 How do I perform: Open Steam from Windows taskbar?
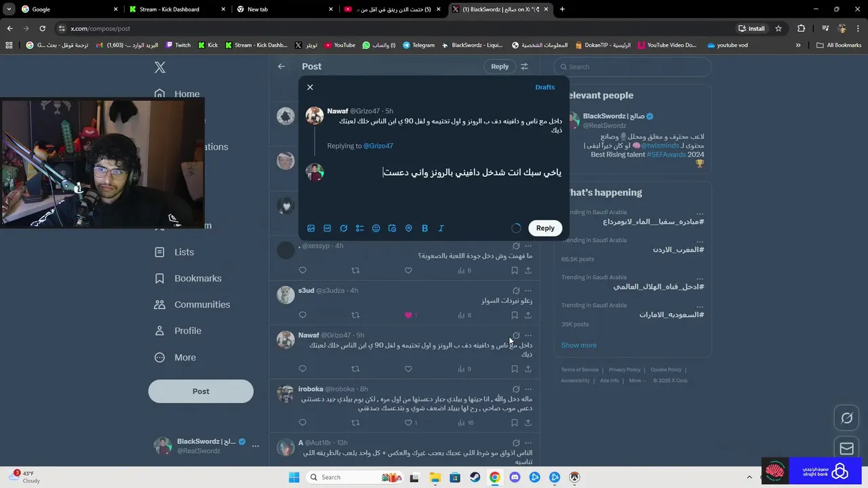(x=475, y=477)
